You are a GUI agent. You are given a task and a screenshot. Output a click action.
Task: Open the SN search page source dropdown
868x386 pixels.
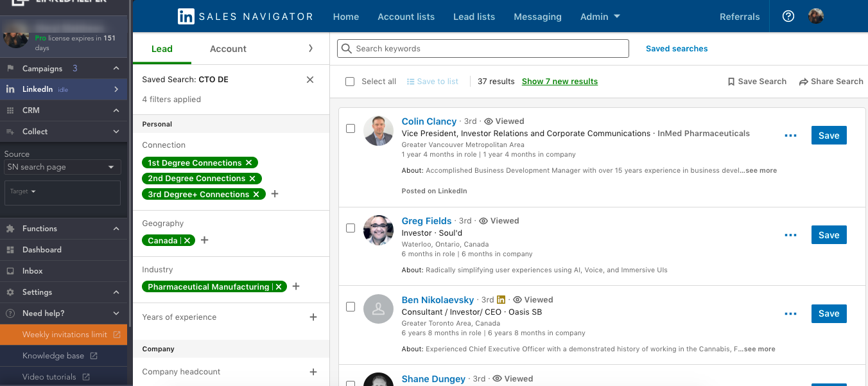point(62,167)
